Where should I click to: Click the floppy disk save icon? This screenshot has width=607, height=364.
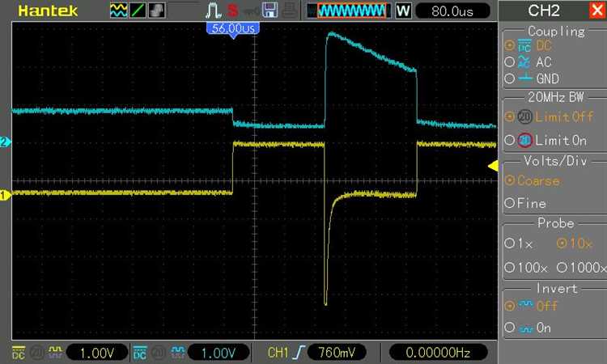[270, 11]
